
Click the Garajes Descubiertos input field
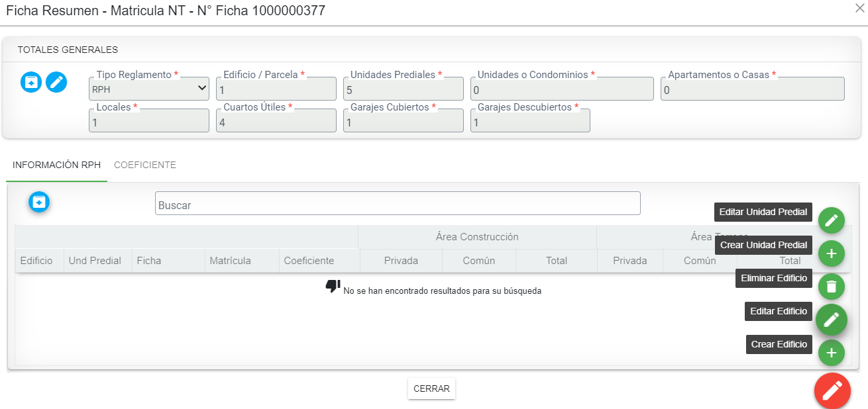(x=530, y=121)
